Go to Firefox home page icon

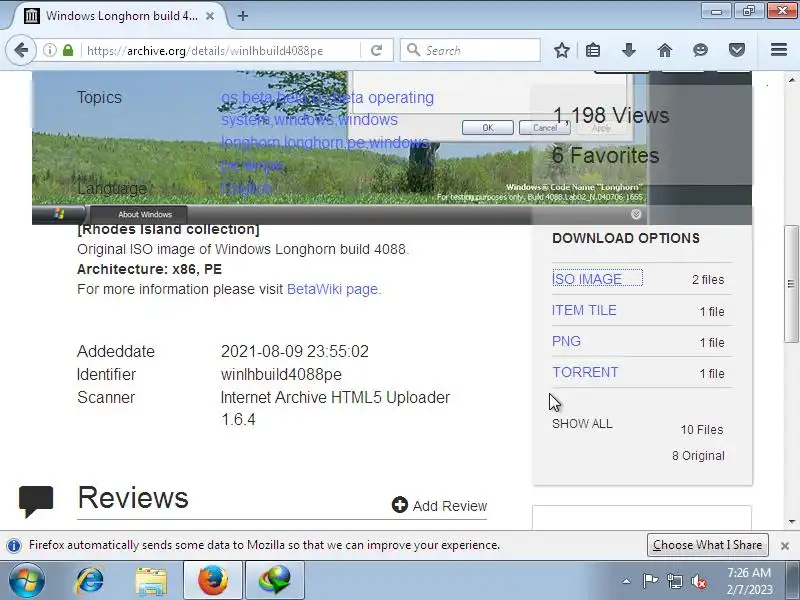[664, 50]
